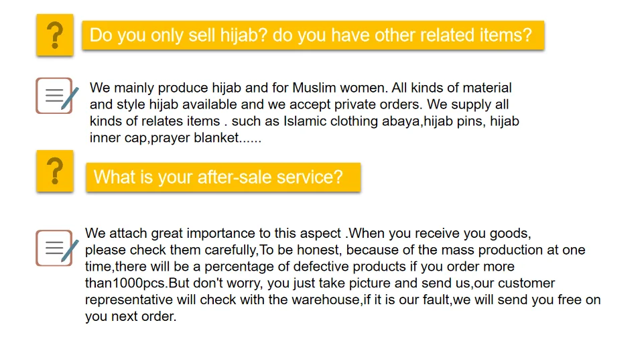Image resolution: width=644 pixels, height=341 pixels.
Task: Click the text 'We mainly produce hijab'
Action: point(149,88)
